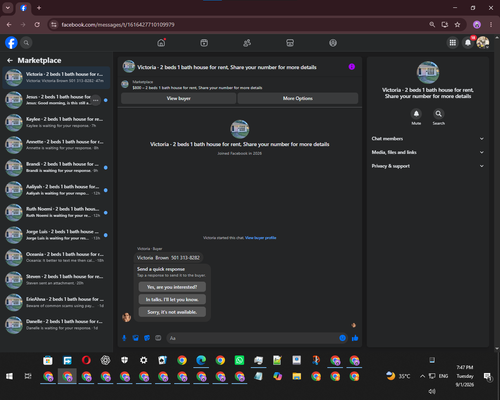Viewport: 500px width, 400px height.
Task: Open the Facebook menu grid icon
Action: point(452,43)
